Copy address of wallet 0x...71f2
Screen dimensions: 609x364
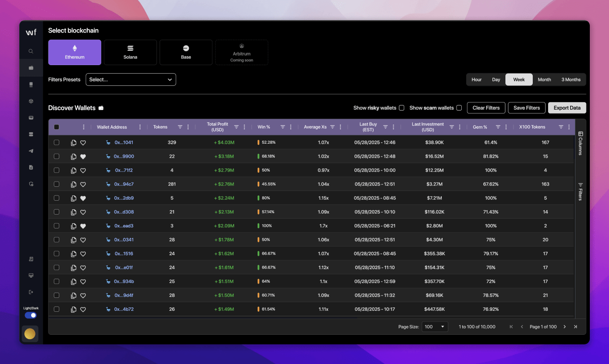[73, 171]
